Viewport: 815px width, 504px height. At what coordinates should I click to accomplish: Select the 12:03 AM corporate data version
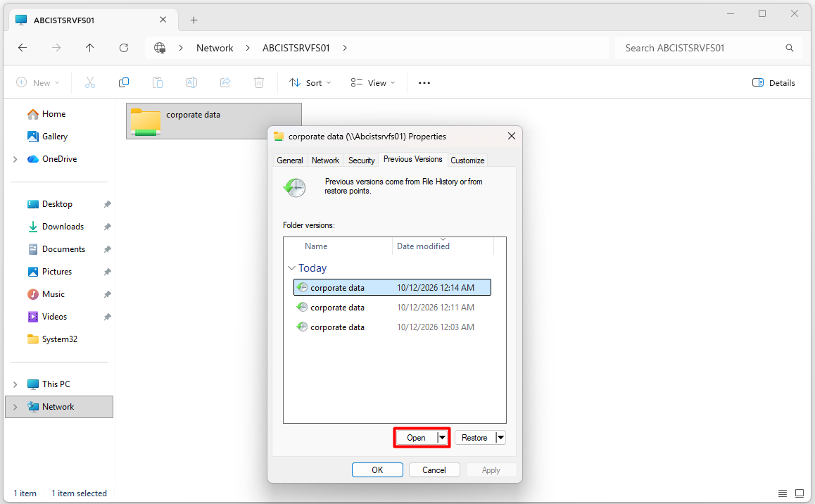[392, 327]
